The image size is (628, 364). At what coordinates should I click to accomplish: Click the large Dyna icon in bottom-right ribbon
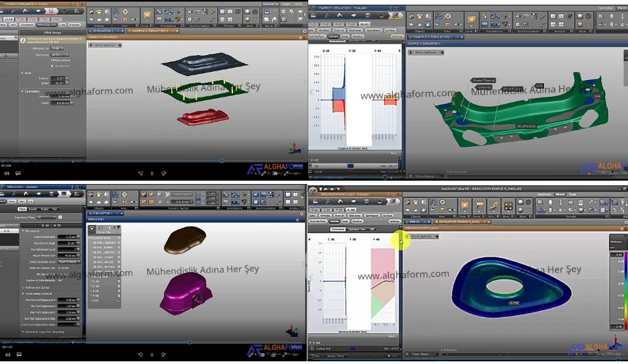click(464, 206)
